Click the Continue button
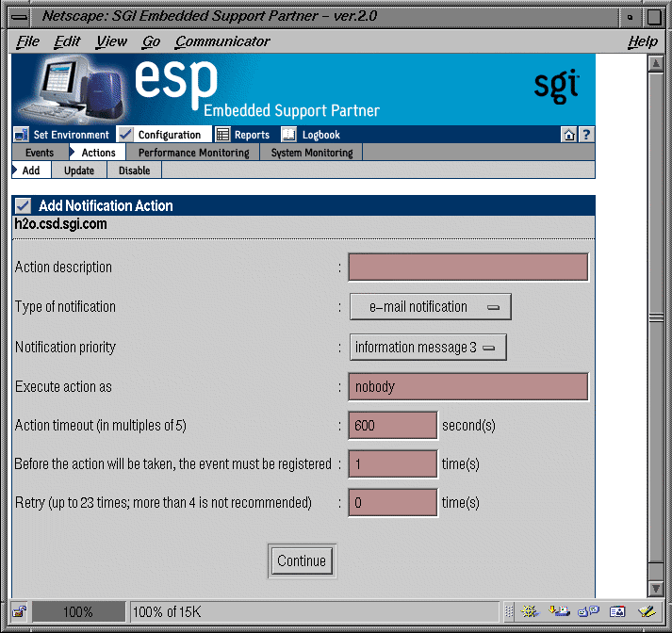 tap(302, 561)
